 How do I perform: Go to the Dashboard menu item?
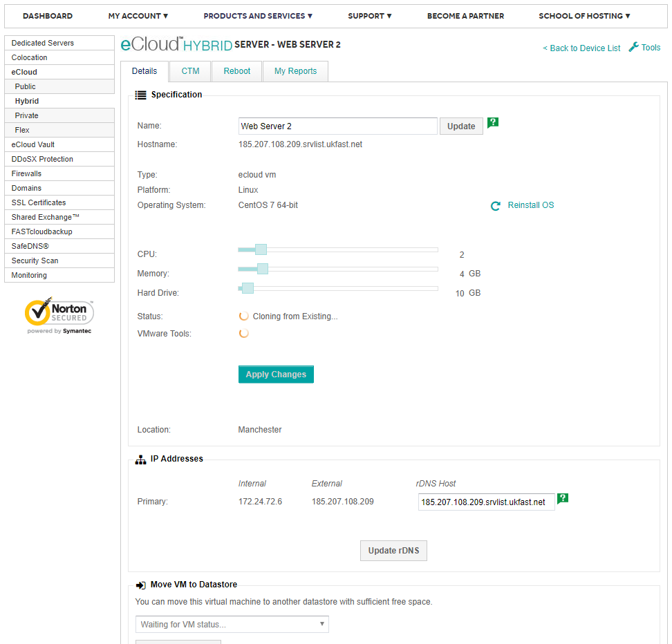tap(48, 16)
